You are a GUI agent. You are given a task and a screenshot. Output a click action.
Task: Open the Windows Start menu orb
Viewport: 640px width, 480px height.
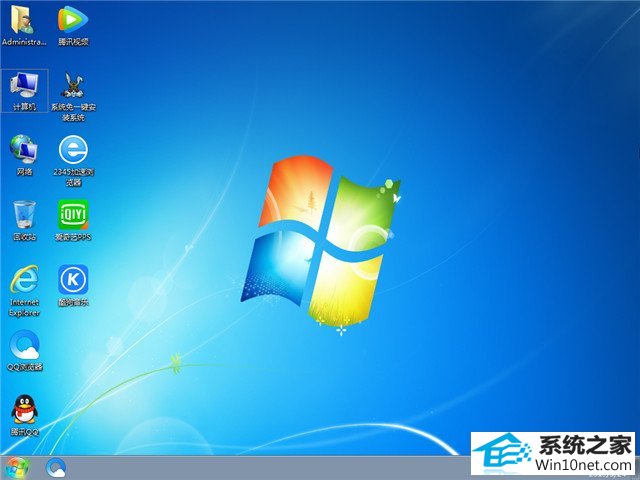[x=17, y=468]
